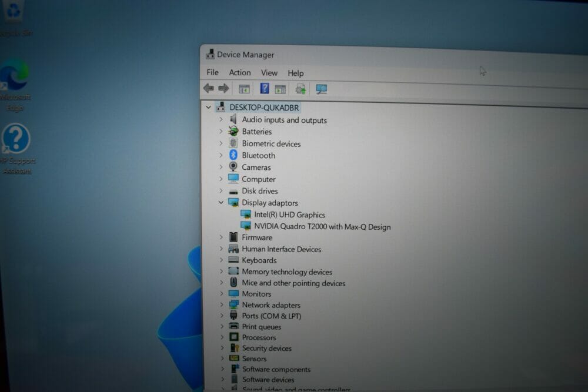Click the Human Interface Devices icon
This screenshot has height=392, width=588.
point(233,249)
